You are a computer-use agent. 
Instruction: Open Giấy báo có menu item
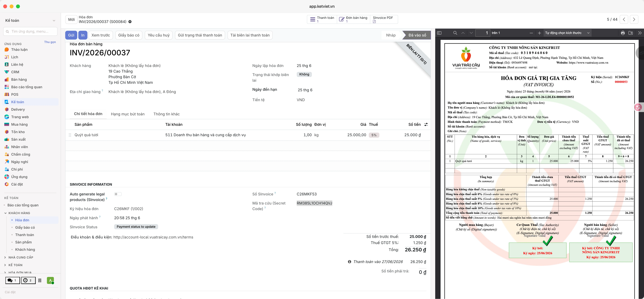[x=25, y=227]
